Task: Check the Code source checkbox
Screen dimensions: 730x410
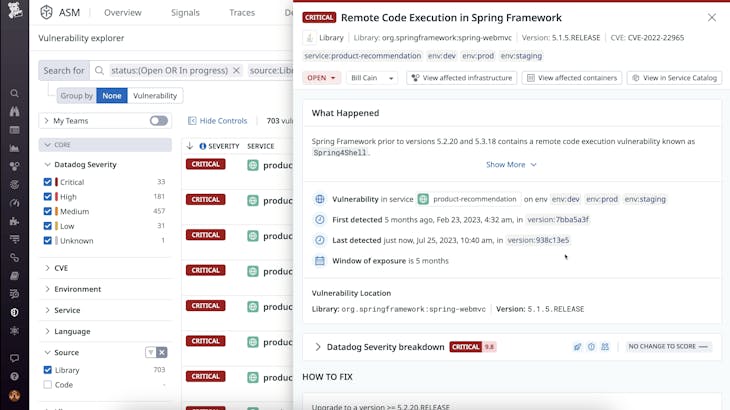Action: point(47,385)
